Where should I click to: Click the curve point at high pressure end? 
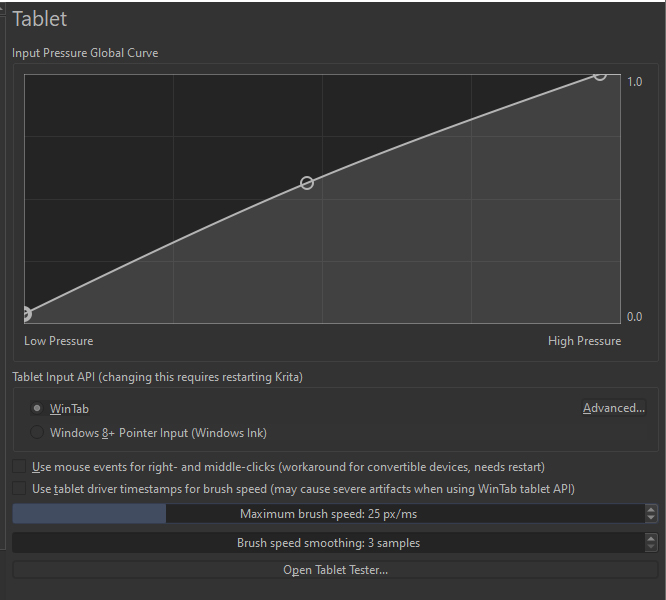tap(600, 73)
